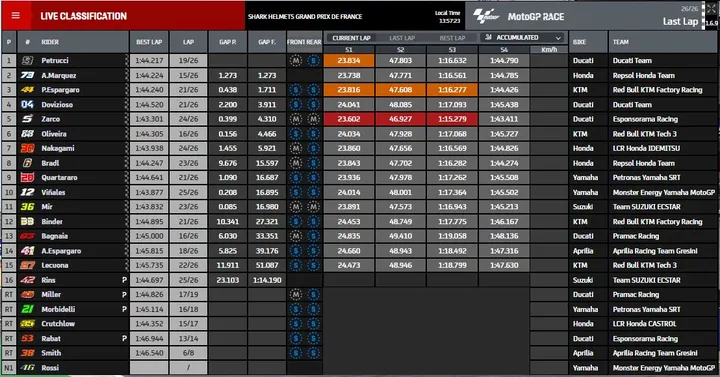Click A.Marquez number 73 badge

[x=28, y=75]
